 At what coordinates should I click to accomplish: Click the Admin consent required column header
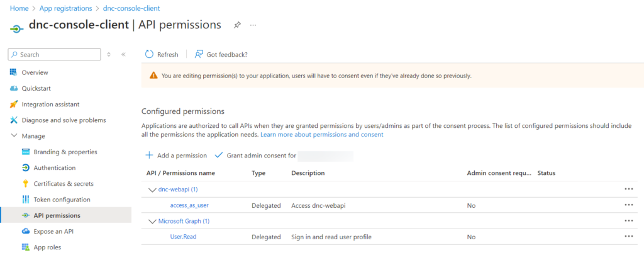tap(499, 173)
